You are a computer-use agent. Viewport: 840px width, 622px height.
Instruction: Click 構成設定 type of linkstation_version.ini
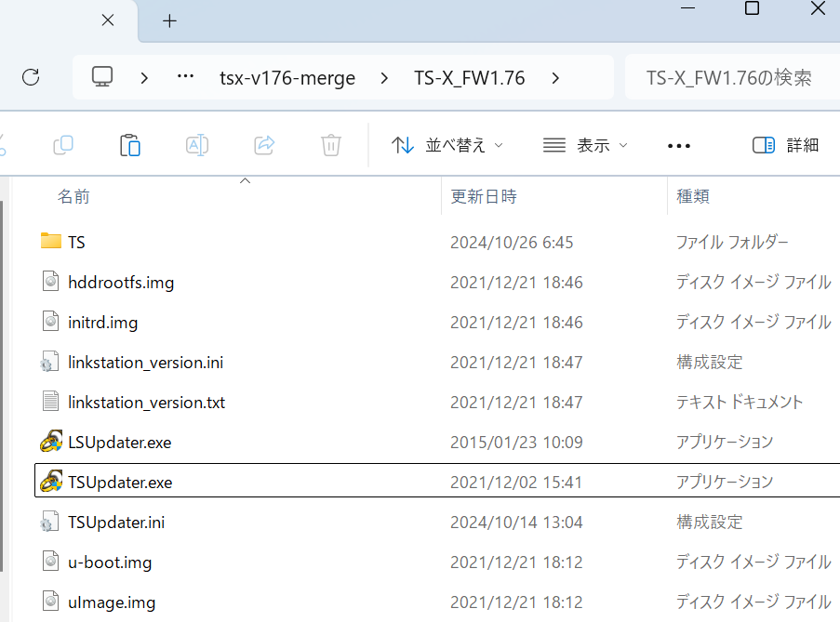pyautogui.click(x=709, y=362)
